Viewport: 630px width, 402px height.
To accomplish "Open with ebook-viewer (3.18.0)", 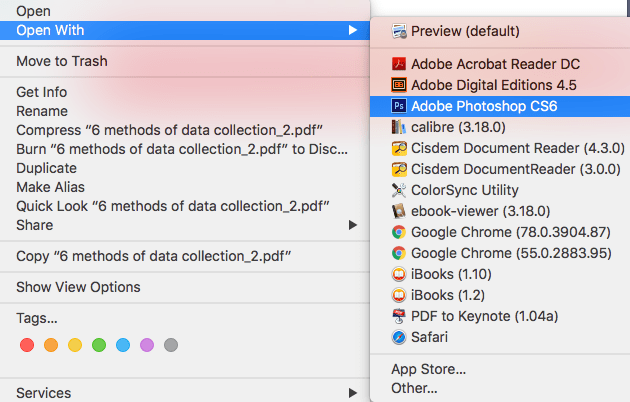I will [500, 211].
